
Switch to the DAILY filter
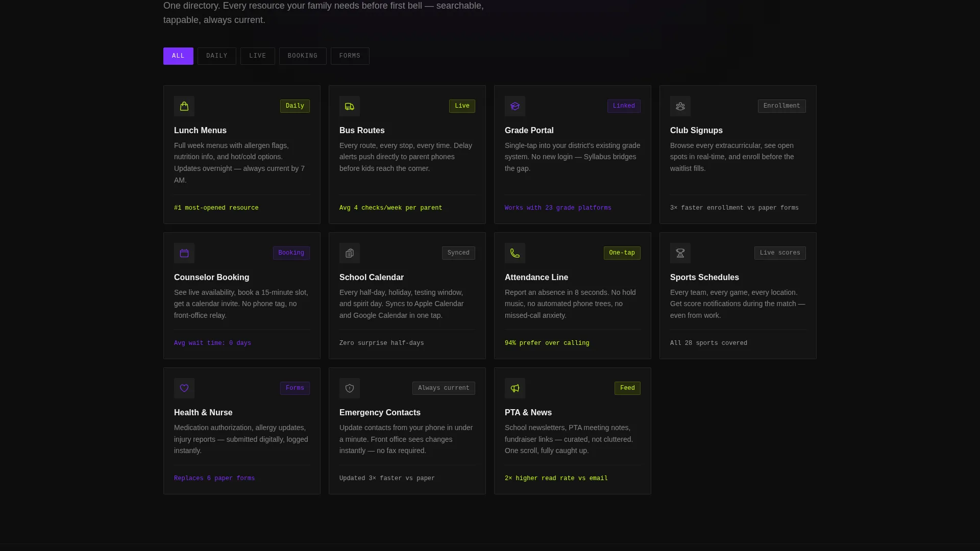(217, 56)
